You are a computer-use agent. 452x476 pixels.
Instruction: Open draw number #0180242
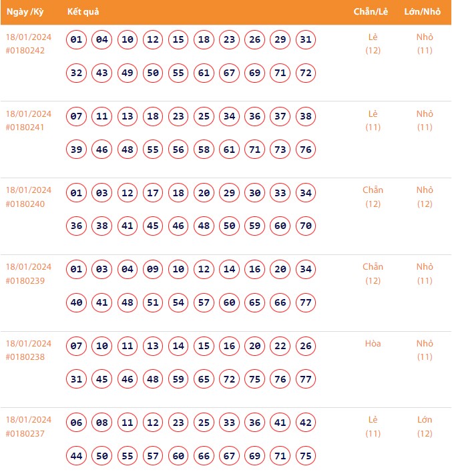click(25, 51)
